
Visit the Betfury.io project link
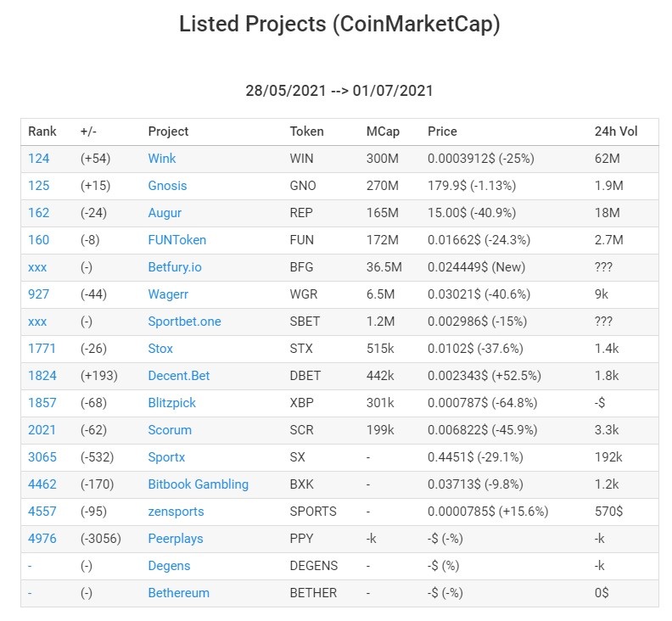(x=175, y=267)
